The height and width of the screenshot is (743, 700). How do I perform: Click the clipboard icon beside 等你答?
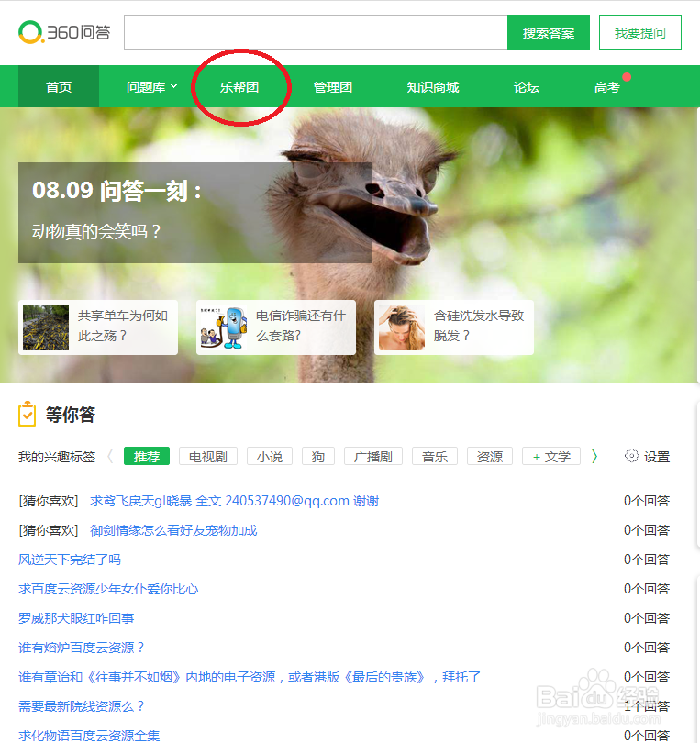(x=27, y=414)
